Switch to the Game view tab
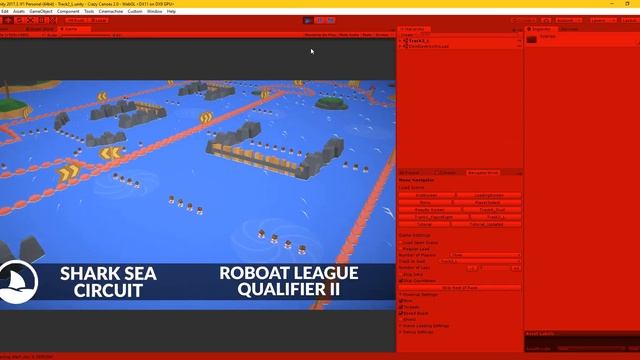The width and height of the screenshot is (640, 360). [74, 29]
